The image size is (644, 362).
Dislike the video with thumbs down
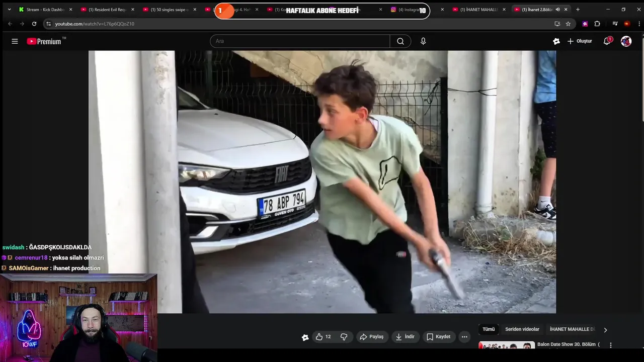(x=344, y=337)
